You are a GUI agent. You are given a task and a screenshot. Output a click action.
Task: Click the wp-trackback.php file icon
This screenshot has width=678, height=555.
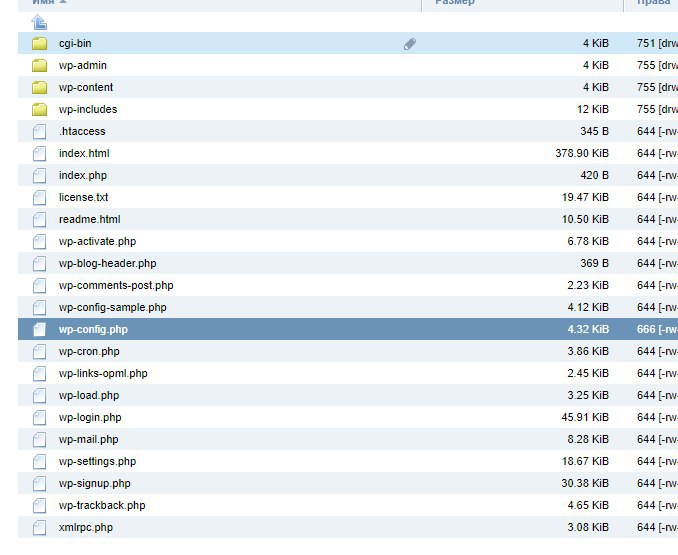39,506
